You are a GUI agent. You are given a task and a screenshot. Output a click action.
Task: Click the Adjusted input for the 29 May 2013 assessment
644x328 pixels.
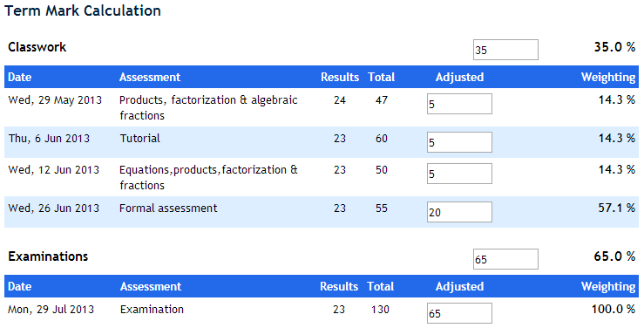click(x=459, y=104)
